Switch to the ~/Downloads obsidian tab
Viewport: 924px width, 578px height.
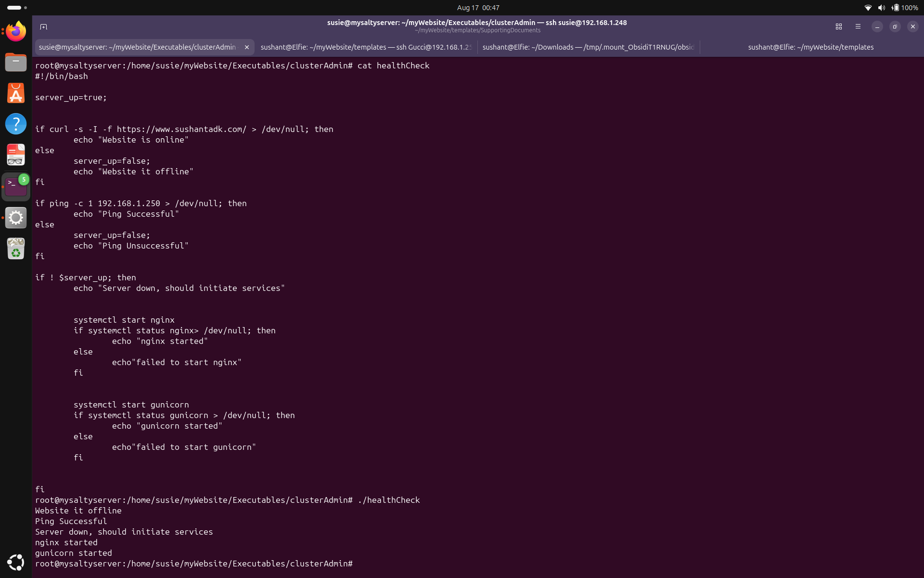pos(588,47)
